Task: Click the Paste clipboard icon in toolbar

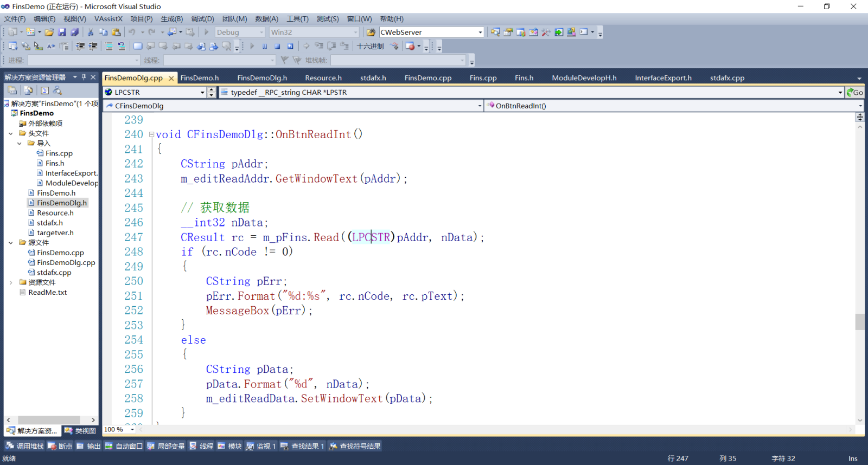Action: (116, 33)
